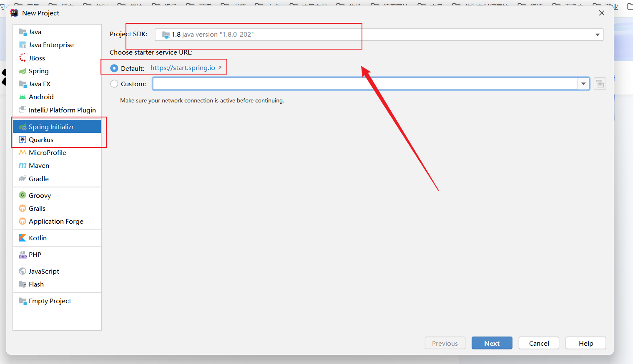Select the Empty Project folder icon
633x364 pixels.
[x=23, y=301]
